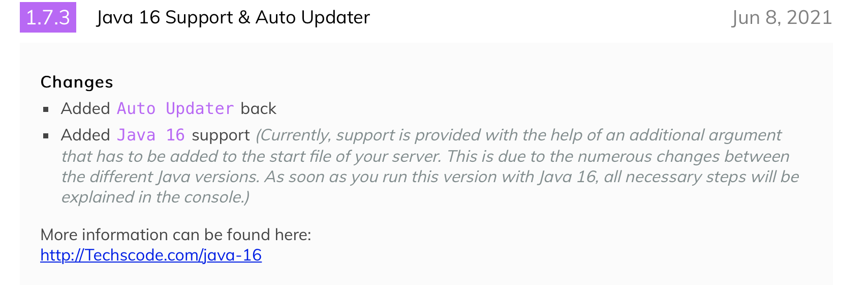Select the release title Java 16 Support & Auto Updater
This screenshot has width=868, height=288.
tap(233, 17)
